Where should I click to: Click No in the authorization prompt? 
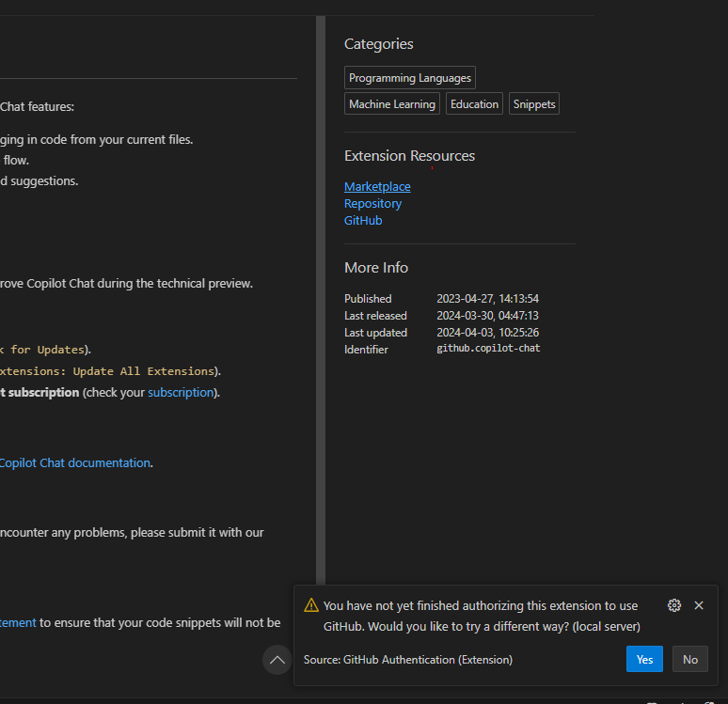click(690, 659)
